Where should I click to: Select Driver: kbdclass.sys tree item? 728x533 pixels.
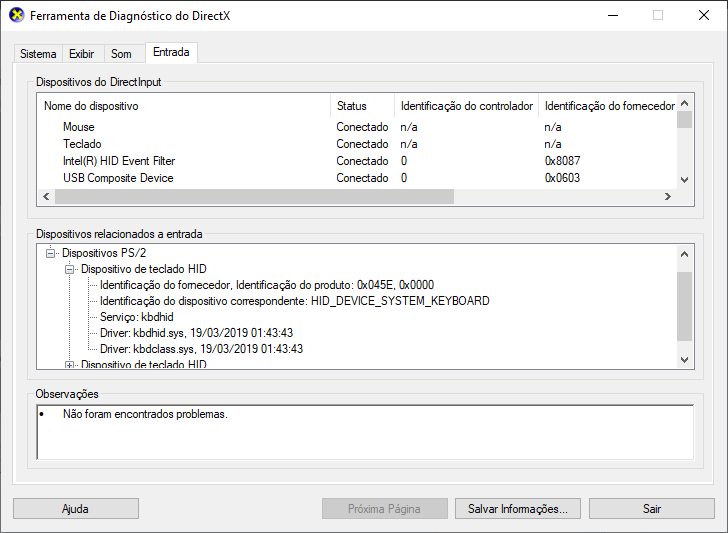[201, 349]
